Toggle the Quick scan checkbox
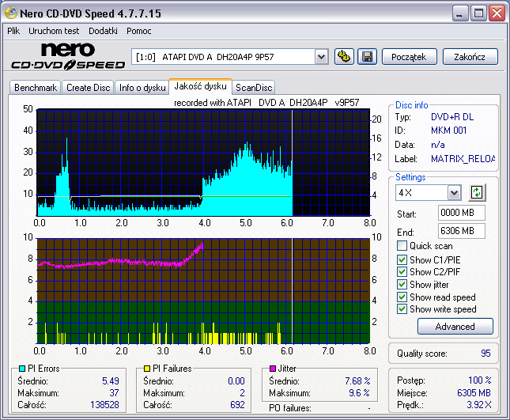This screenshot has height=420, width=510. click(x=402, y=246)
